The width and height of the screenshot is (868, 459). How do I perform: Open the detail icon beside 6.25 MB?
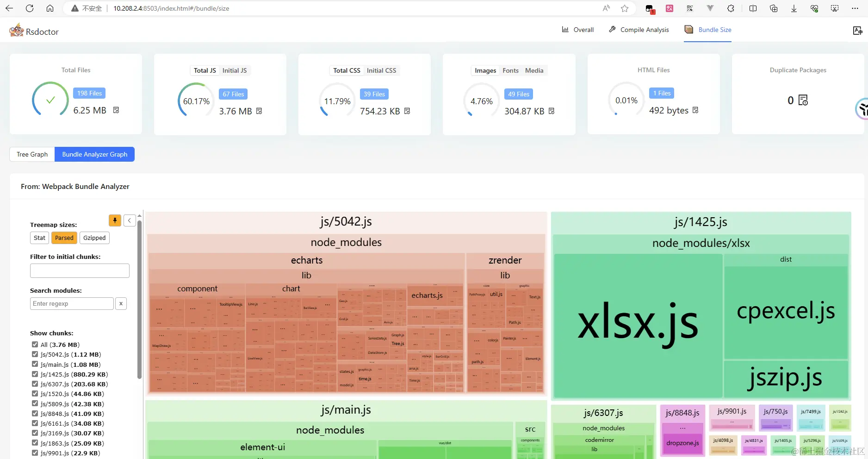[x=116, y=110]
